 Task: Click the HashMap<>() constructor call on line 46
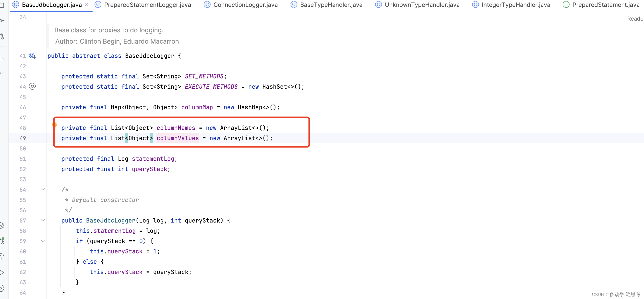[257, 107]
